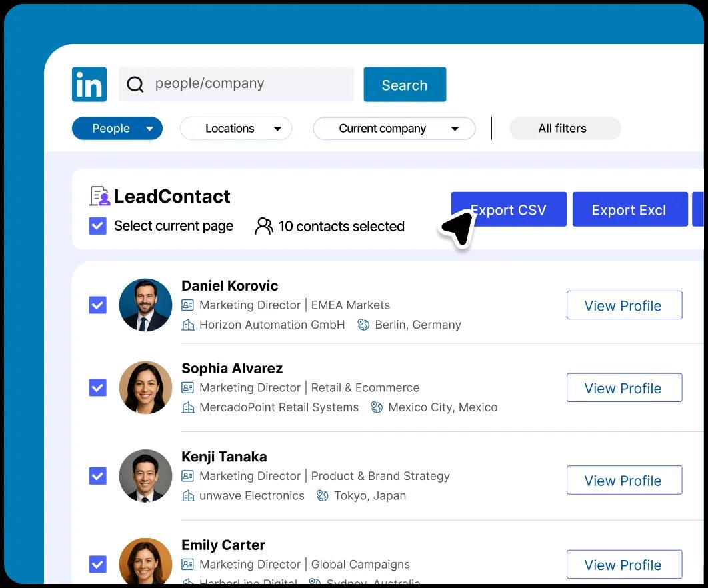Click the LeadContact heading text
The image size is (708, 588).
[172, 197]
